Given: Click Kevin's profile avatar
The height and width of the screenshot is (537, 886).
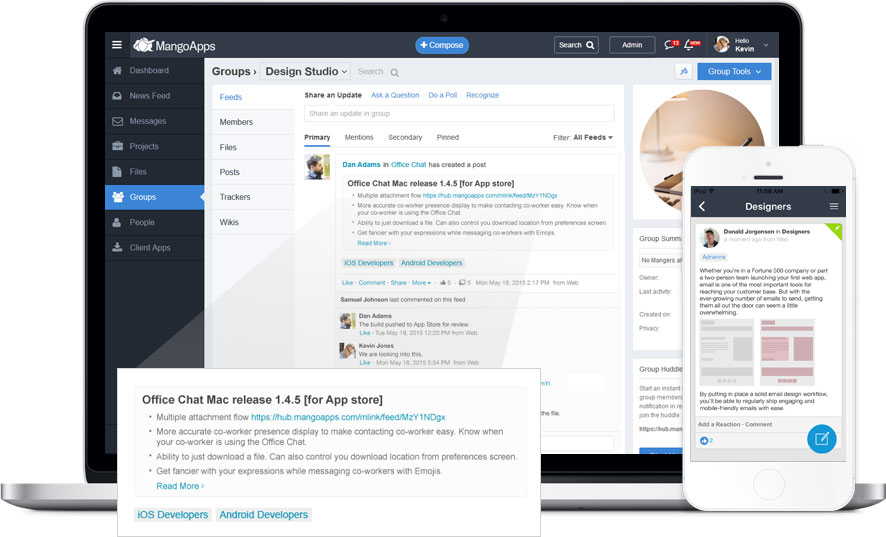Looking at the screenshot, I should click(x=722, y=44).
